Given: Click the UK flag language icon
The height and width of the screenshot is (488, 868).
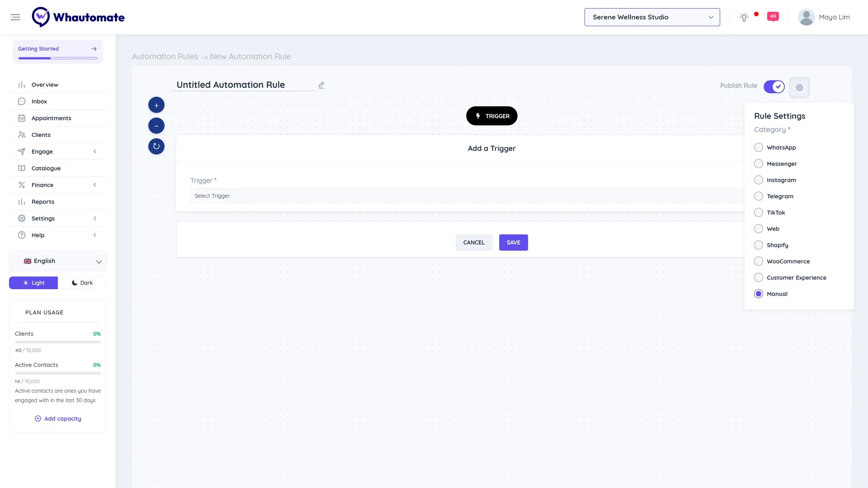Looking at the screenshot, I should pyautogui.click(x=28, y=261).
